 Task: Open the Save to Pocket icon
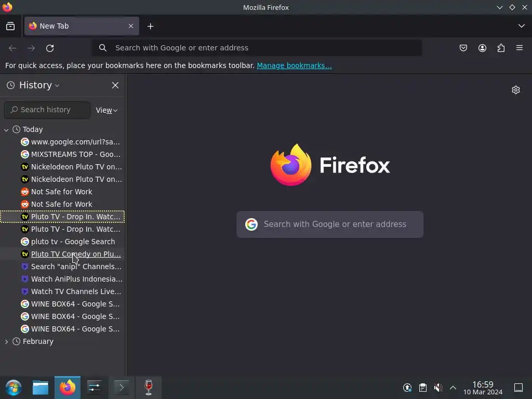463,48
